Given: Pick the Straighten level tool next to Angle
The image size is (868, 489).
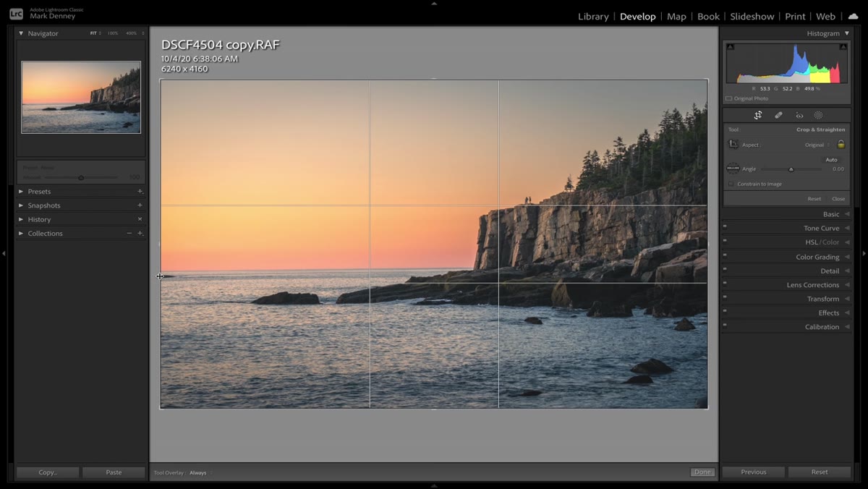Looking at the screenshot, I should click(x=733, y=169).
